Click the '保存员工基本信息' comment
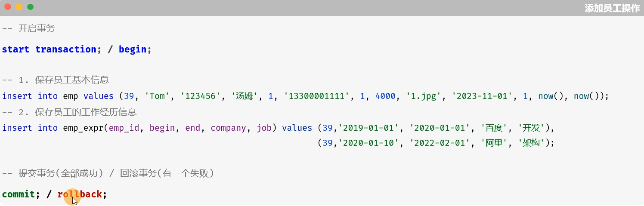This screenshot has width=644, height=206. click(72, 80)
